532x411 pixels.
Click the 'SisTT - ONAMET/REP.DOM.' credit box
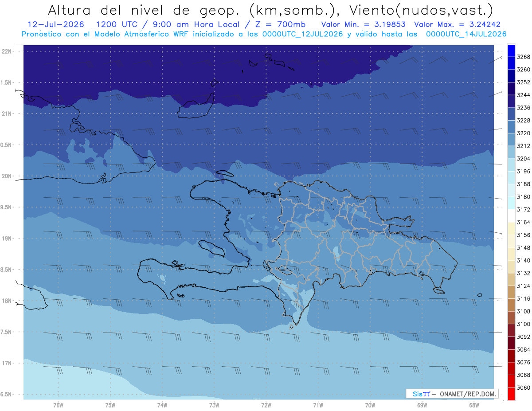[x=452, y=394]
